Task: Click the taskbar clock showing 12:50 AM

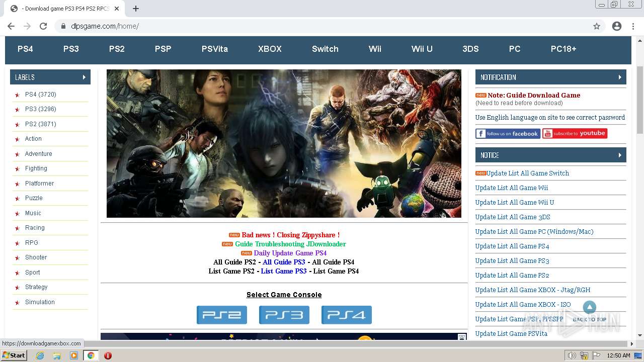Action: coord(618,355)
